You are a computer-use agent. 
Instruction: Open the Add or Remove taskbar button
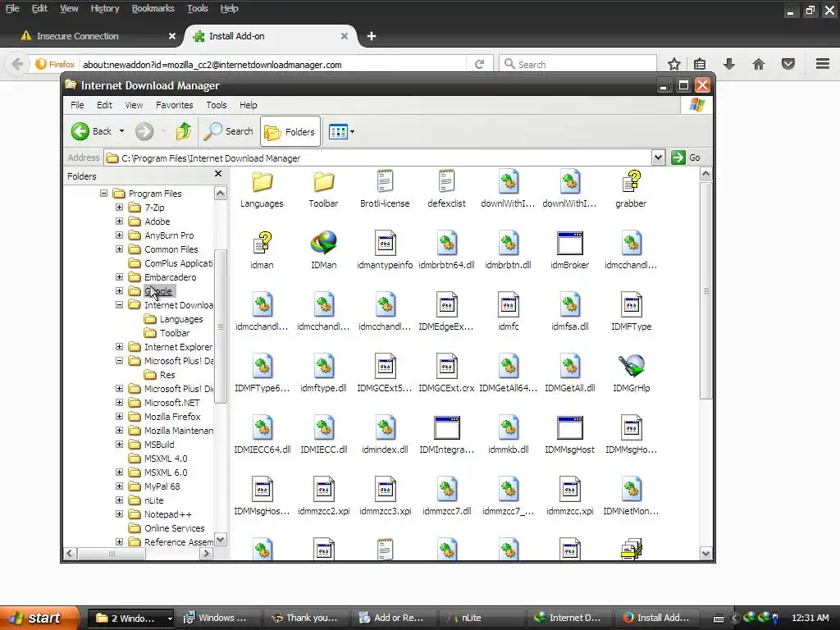click(394, 618)
